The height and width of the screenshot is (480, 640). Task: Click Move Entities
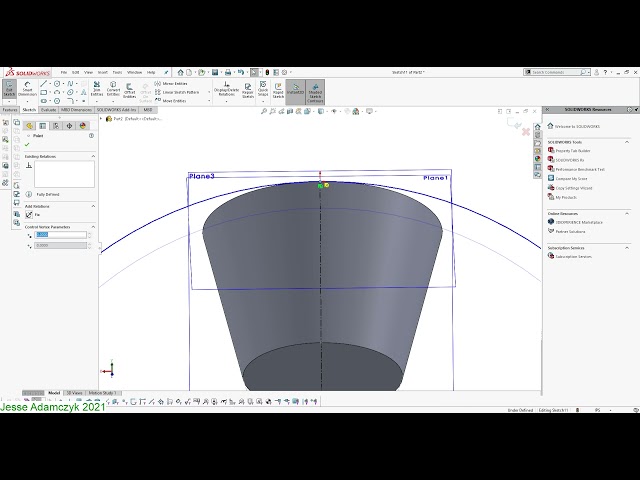pos(171,100)
